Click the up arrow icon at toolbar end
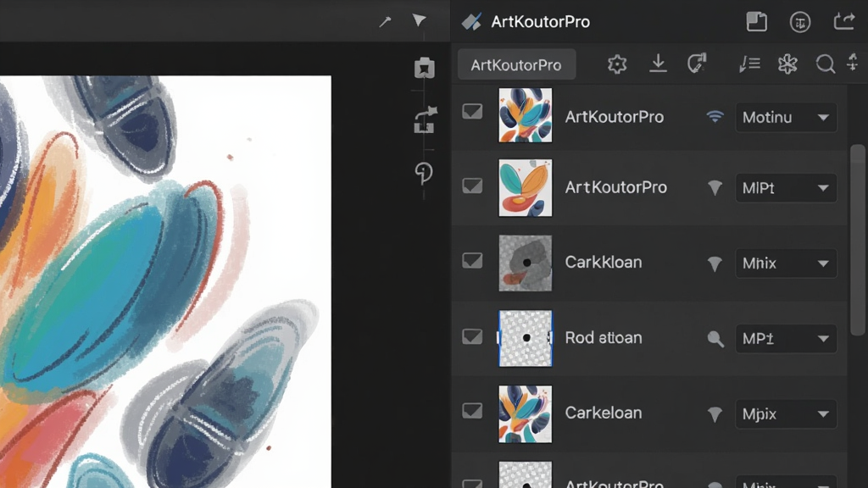The width and height of the screenshot is (868, 488). 853,62
